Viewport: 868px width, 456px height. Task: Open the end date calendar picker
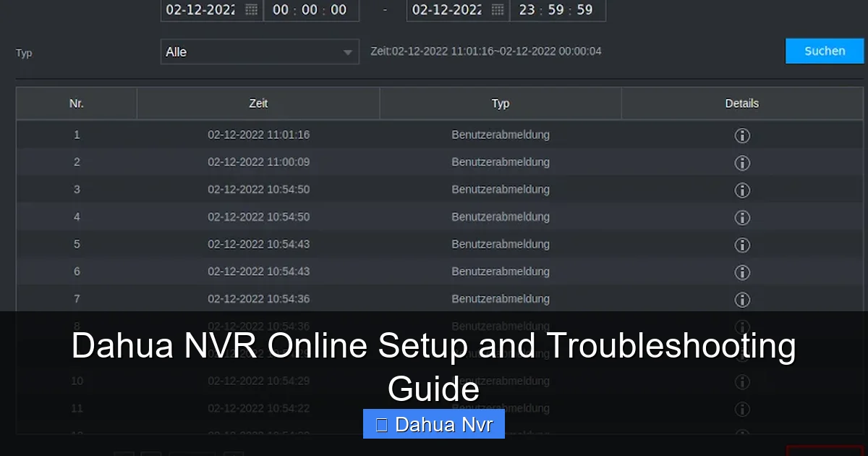pyautogui.click(x=495, y=11)
